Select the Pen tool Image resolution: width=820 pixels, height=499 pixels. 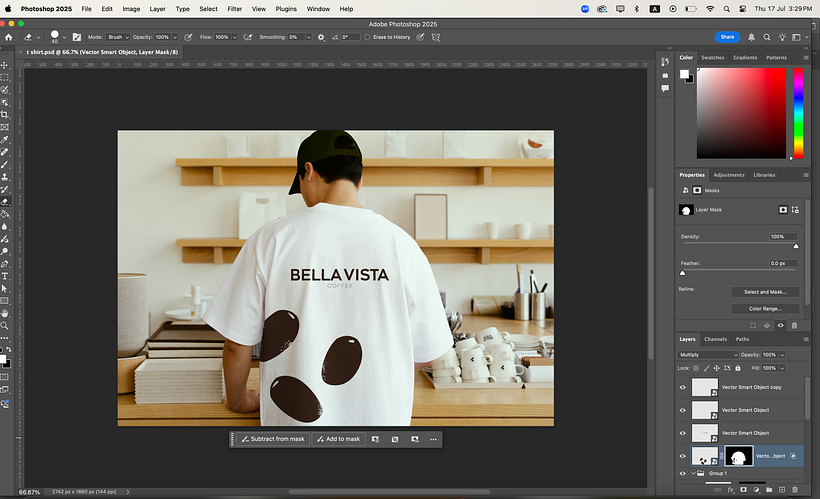5,264
